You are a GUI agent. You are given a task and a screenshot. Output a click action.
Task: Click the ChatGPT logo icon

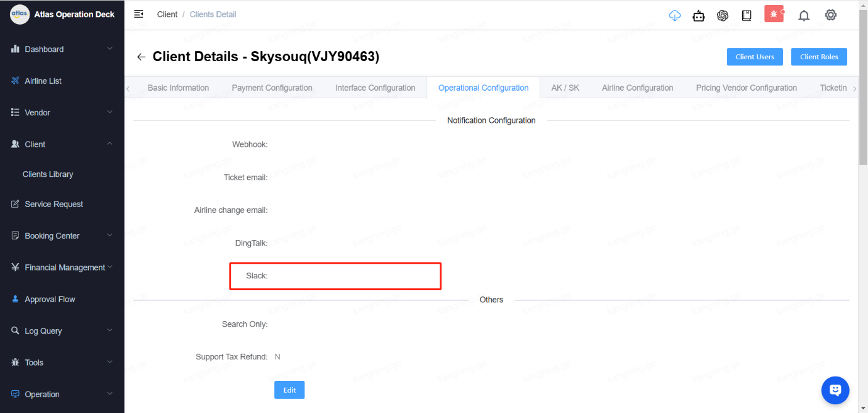click(723, 16)
